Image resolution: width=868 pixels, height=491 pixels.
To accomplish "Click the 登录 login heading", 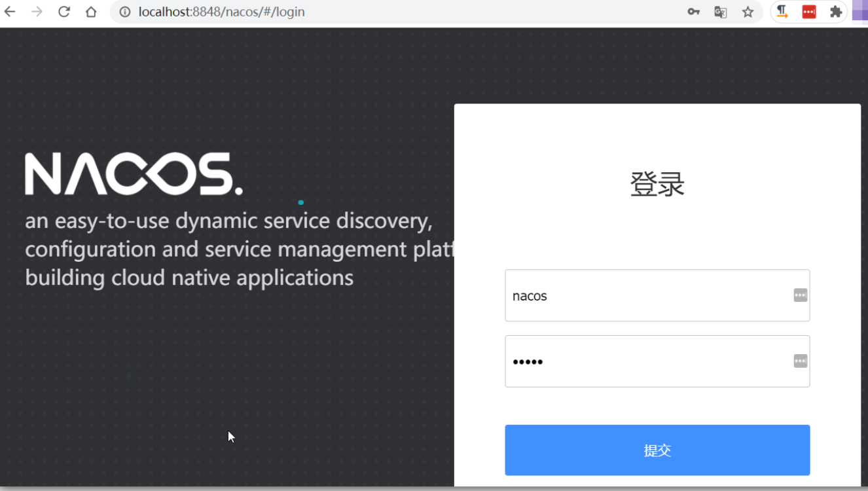I will point(657,184).
